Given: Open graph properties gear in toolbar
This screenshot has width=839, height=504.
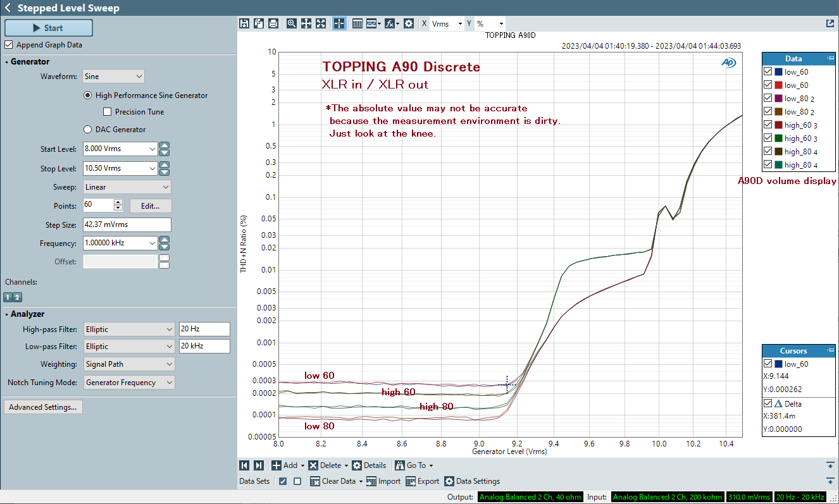Looking at the screenshot, I should coord(409,23).
